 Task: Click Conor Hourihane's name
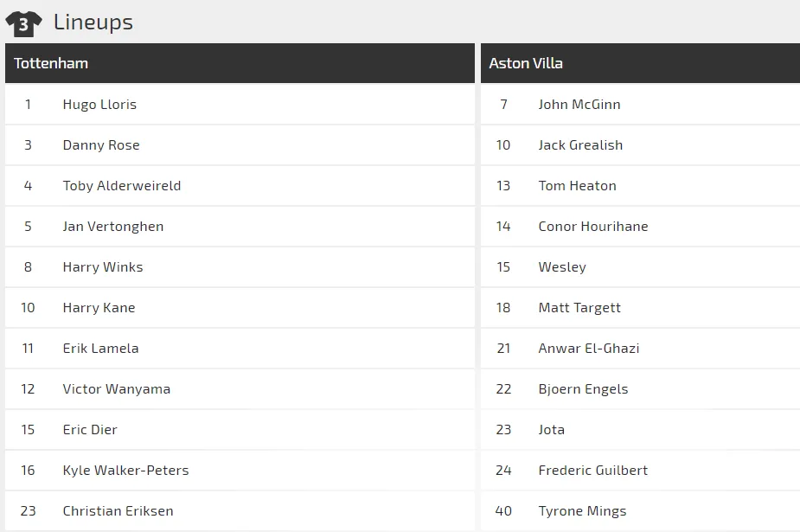point(593,227)
